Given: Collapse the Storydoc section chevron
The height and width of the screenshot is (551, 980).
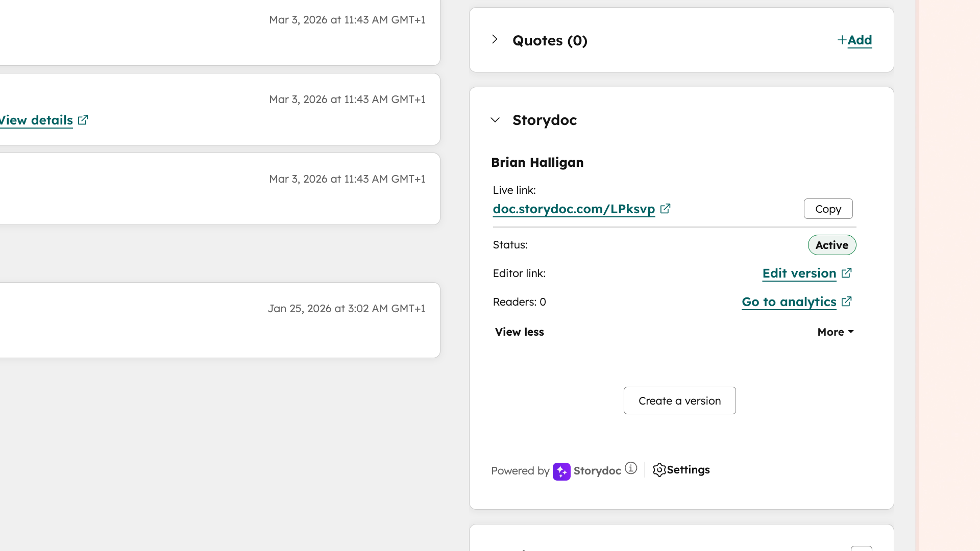Looking at the screenshot, I should tap(495, 120).
